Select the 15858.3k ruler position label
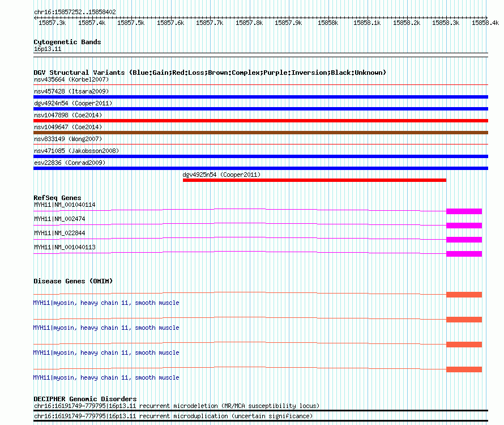The image size is (504, 425). 446,23
